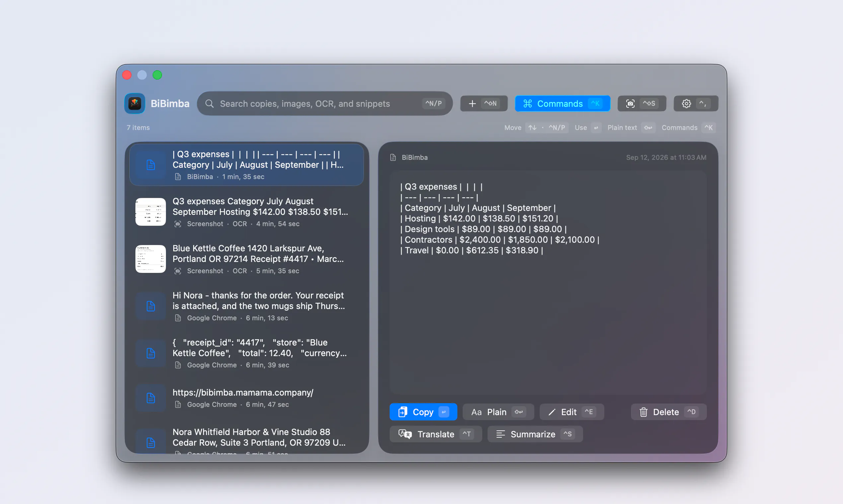The image size is (843, 504).
Task: Click the Translate language icon
Action: pos(405,434)
